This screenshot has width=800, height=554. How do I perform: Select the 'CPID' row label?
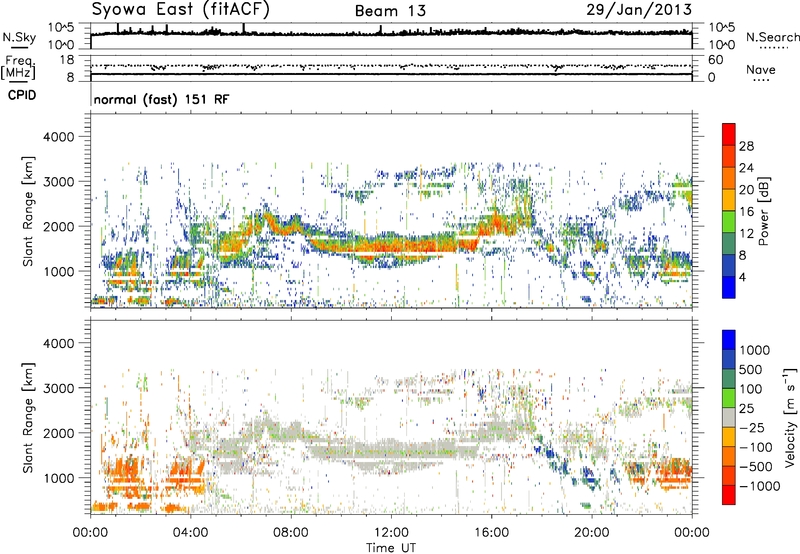pos(22,95)
